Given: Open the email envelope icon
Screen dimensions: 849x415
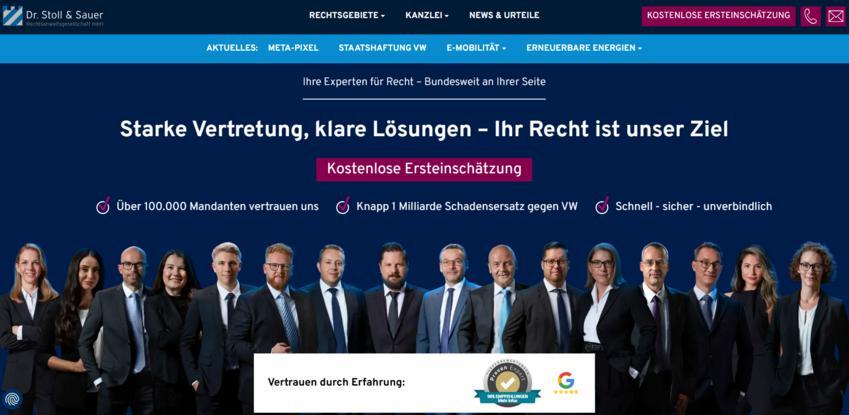Looking at the screenshot, I should [836, 16].
